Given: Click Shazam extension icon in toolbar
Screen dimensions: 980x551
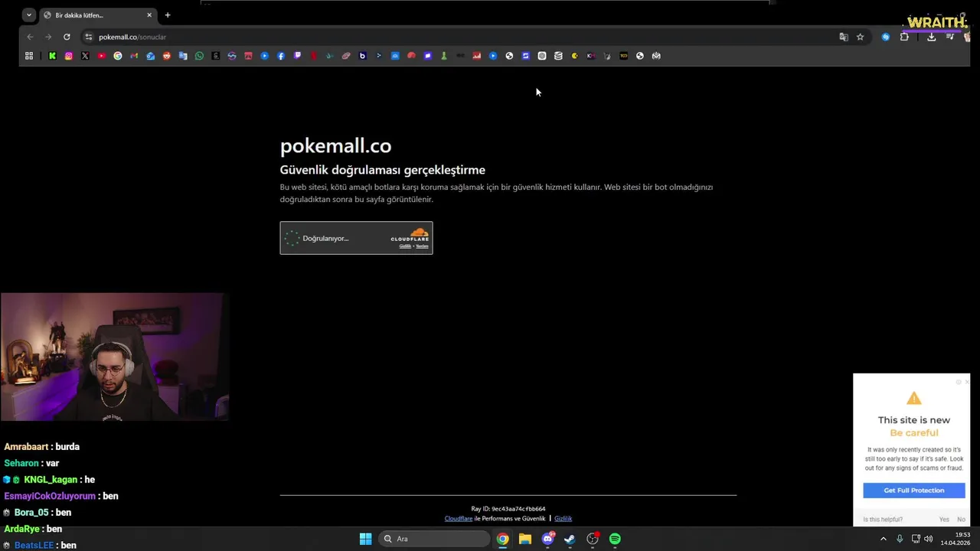Looking at the screenshot, I should tap(886, 37).
